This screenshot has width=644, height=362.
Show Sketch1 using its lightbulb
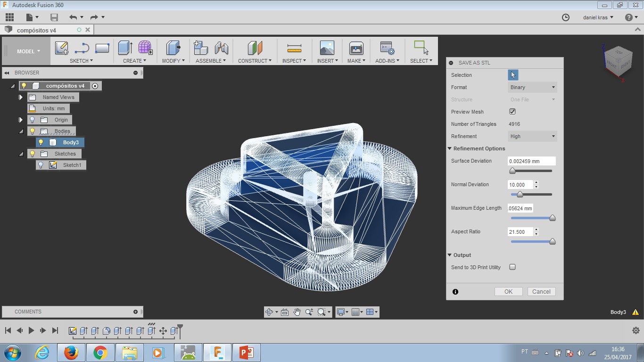41,165
